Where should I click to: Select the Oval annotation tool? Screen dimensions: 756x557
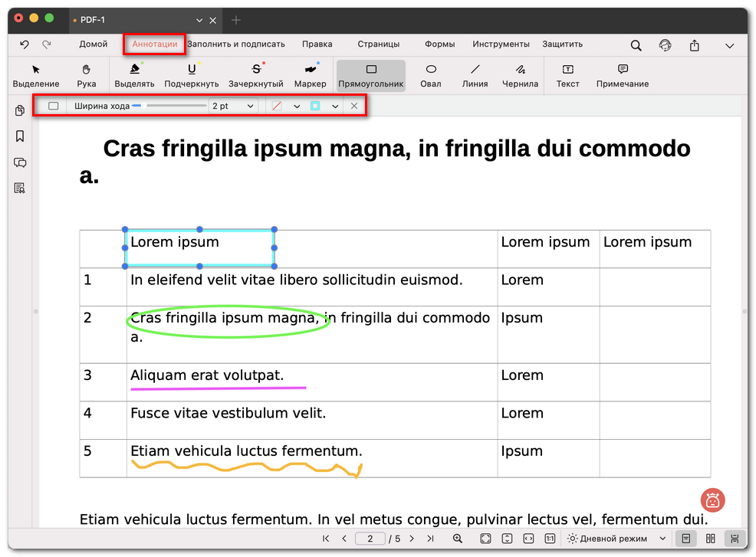[430, 75]
